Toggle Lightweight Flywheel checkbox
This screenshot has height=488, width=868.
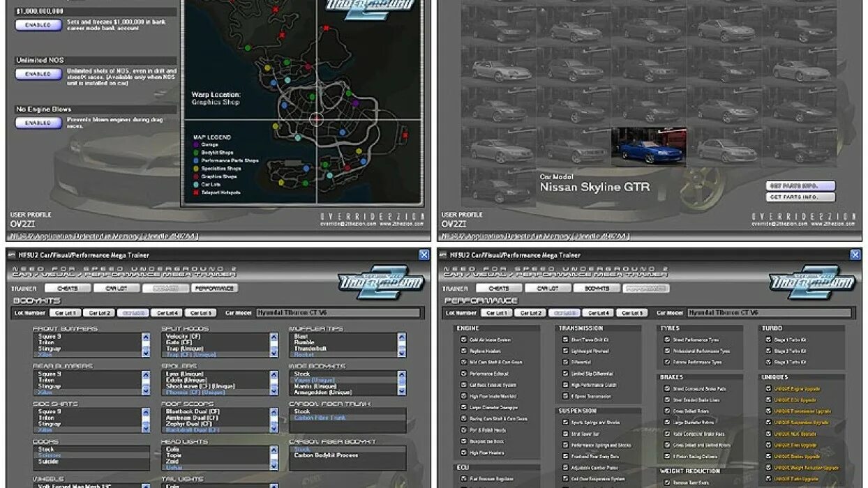[566, 351]
